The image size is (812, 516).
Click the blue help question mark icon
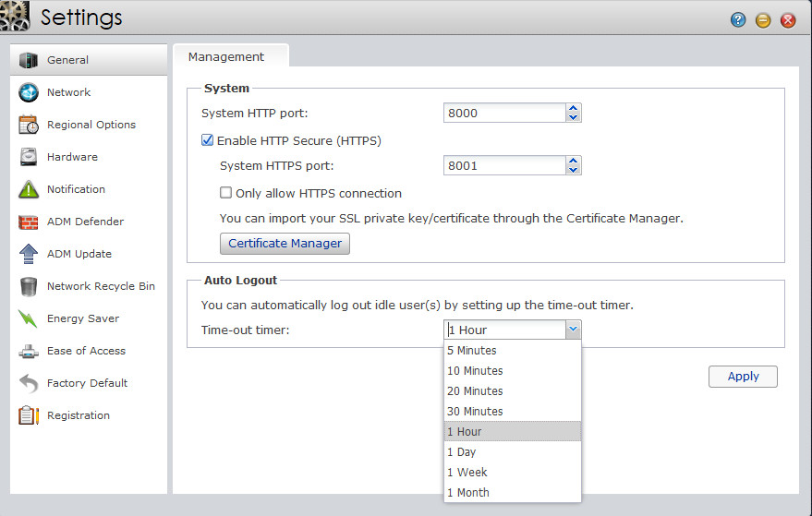[738, 19]
